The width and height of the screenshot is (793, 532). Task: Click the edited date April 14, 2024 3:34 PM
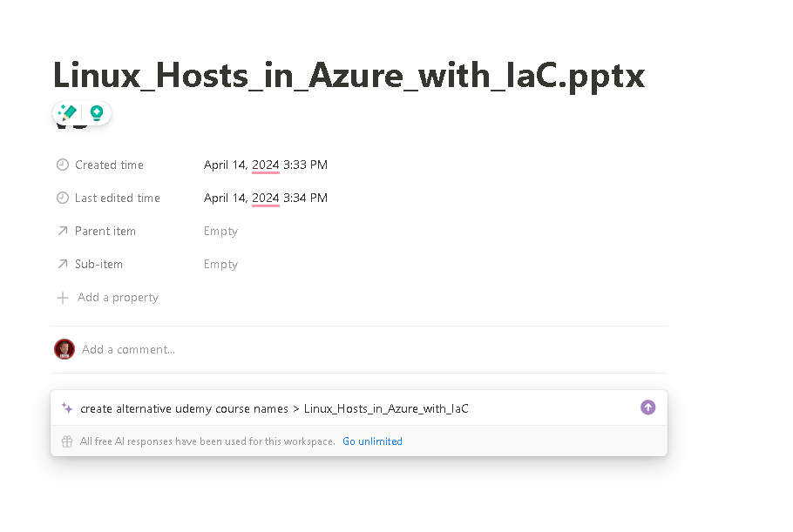tap(266, 198)
